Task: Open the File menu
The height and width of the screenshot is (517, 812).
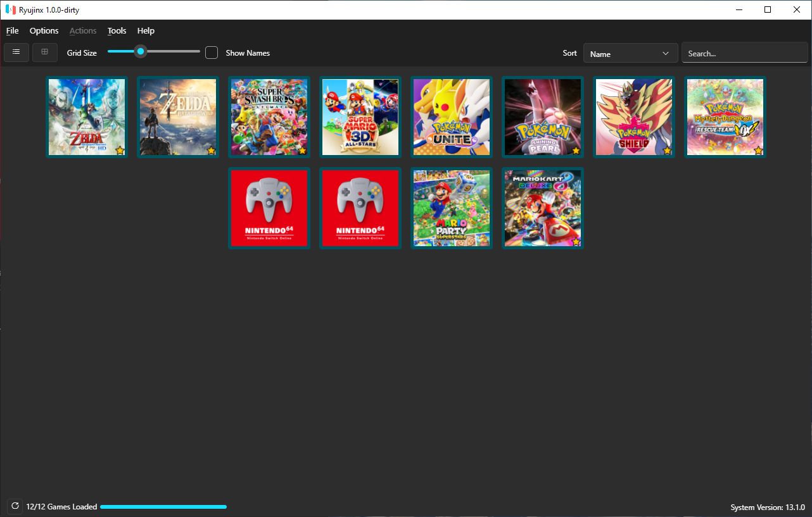Action: click(x=12, y=30)
